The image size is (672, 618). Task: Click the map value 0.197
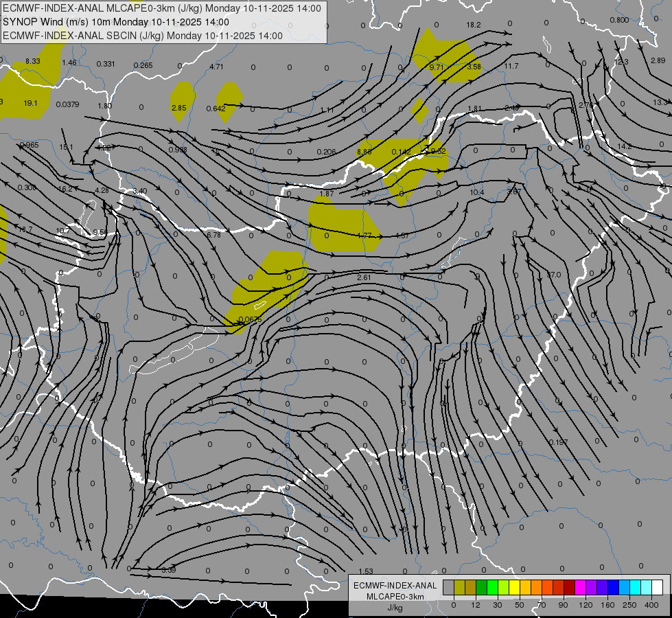pos(559,442)
